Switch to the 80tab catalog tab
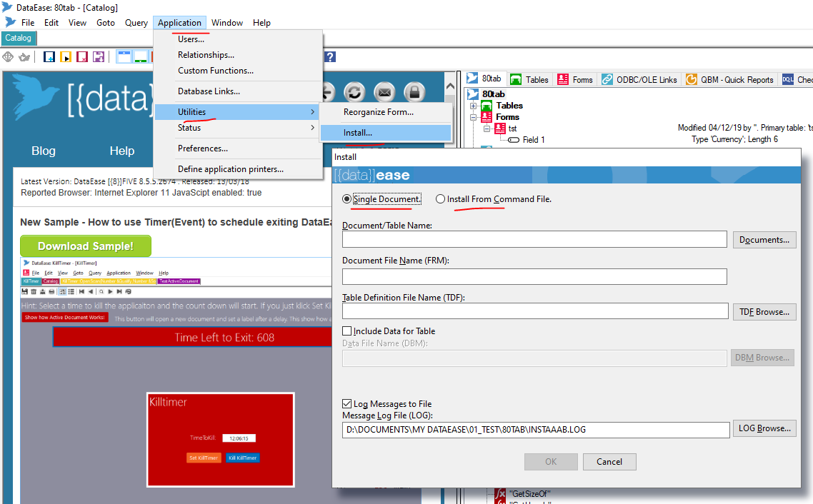Screen dimensions: 813x504 click(x=485, y=79)
